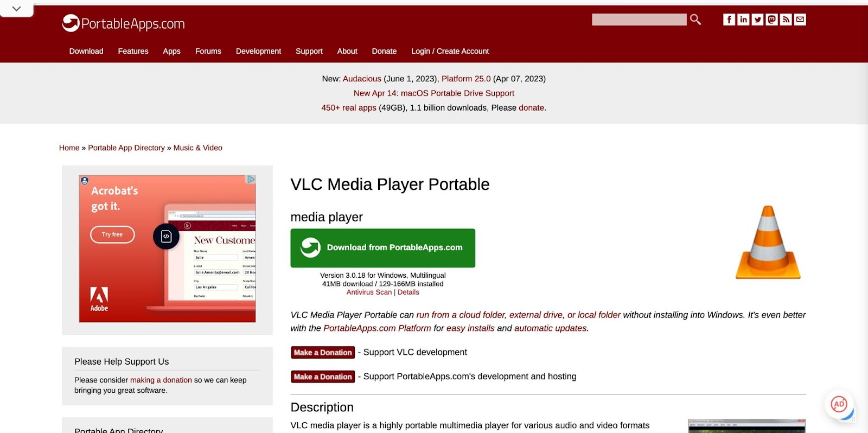The width and height of the screenshot is (868, 433).
Task: Click the Version 3.0.18 for Windows text
Action: point(383,276)
